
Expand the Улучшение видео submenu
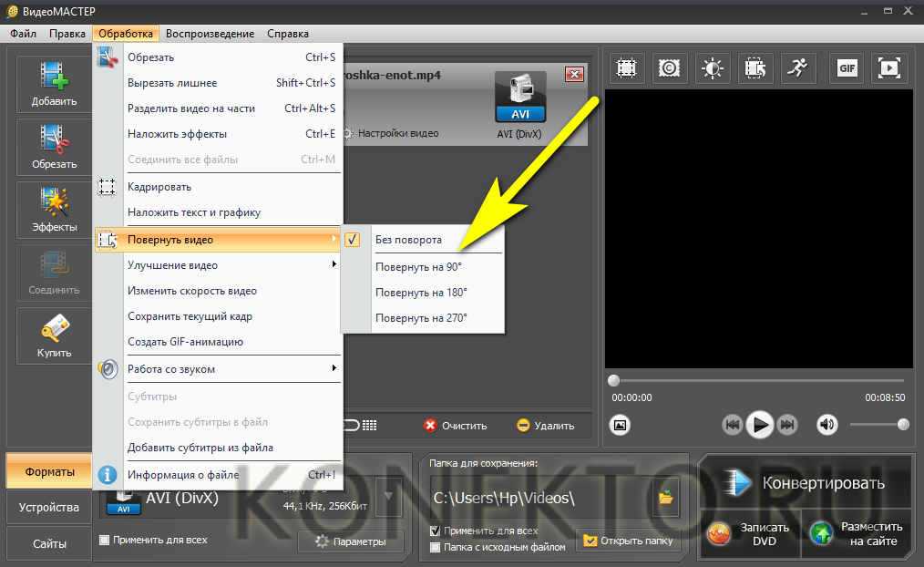(218, 265)
